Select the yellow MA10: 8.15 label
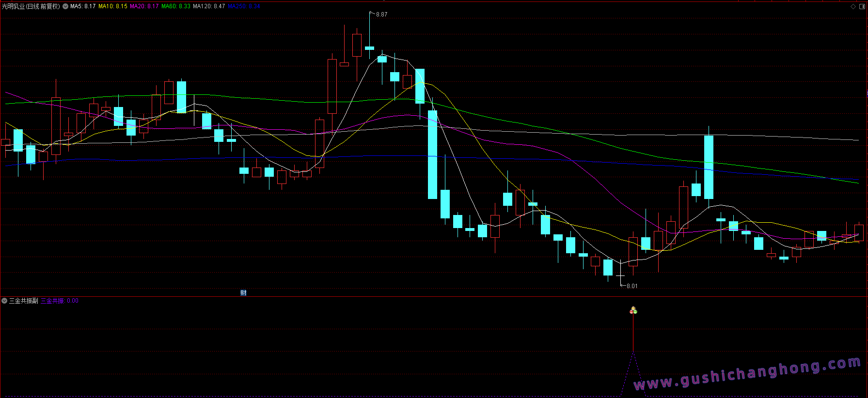The width and height of the screenshot is (868, 398). pos(113,6)
